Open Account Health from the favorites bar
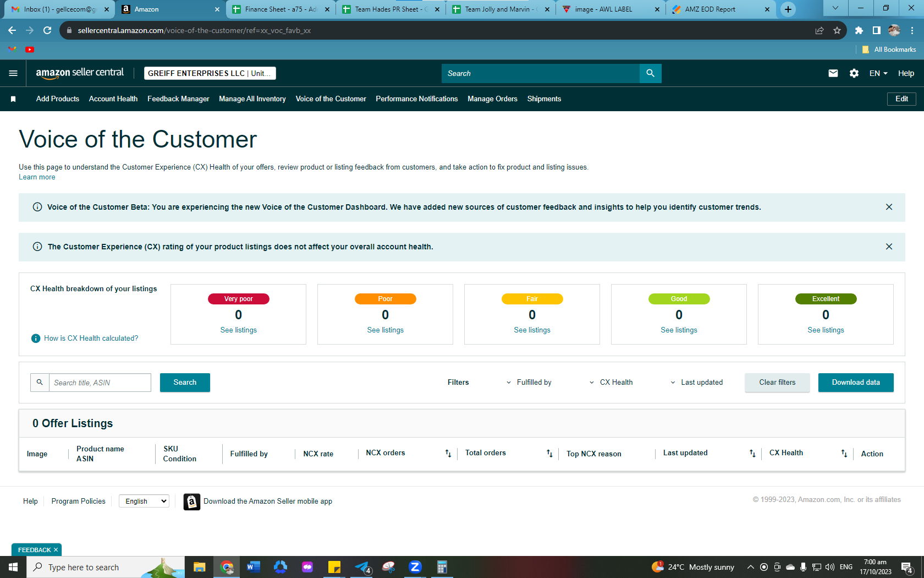This screenshot has width=924, height=578. click(113, 99)
